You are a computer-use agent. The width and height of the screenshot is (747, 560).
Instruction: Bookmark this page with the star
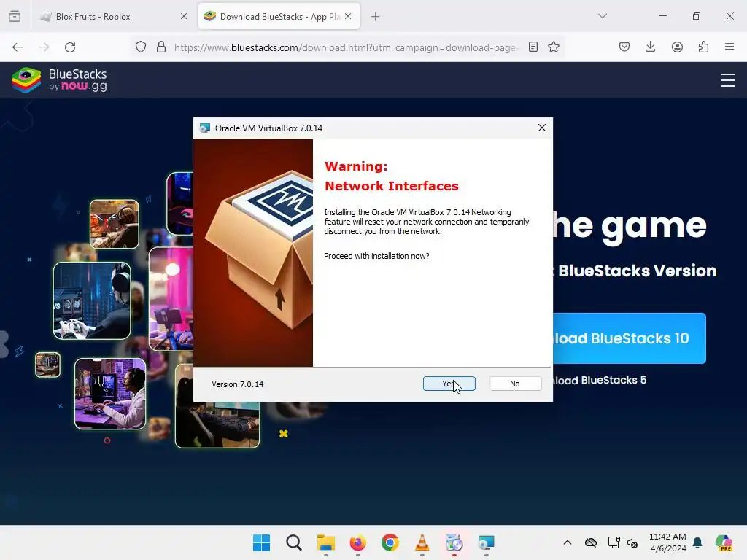554,47
